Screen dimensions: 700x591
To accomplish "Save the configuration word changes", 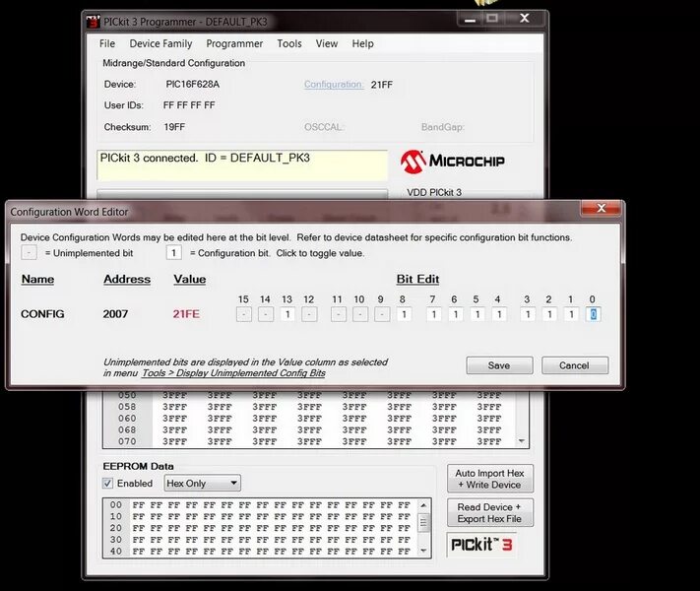I will tap(499, 365).
